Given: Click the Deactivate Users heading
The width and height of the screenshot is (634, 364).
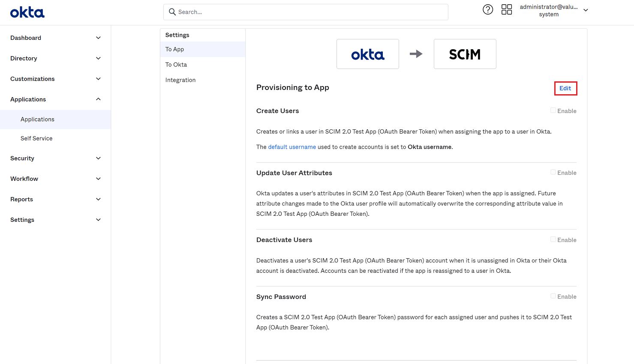Looking at the screenshot, I should click(284, 240).
